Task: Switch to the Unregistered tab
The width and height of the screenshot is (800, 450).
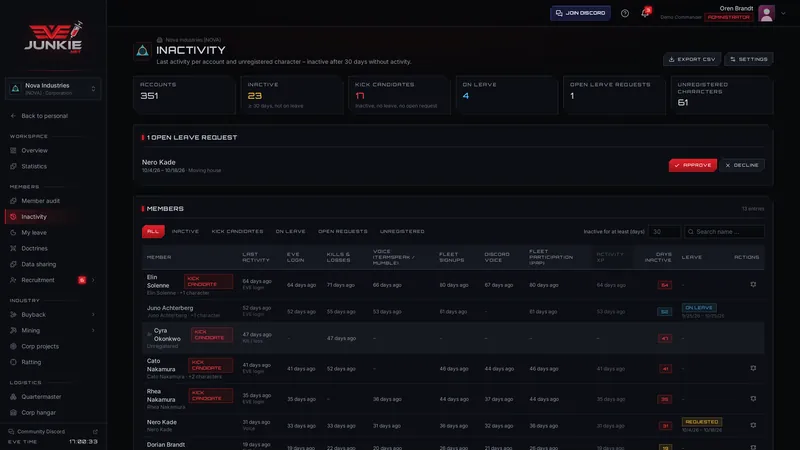Action: tap(402, 232)
